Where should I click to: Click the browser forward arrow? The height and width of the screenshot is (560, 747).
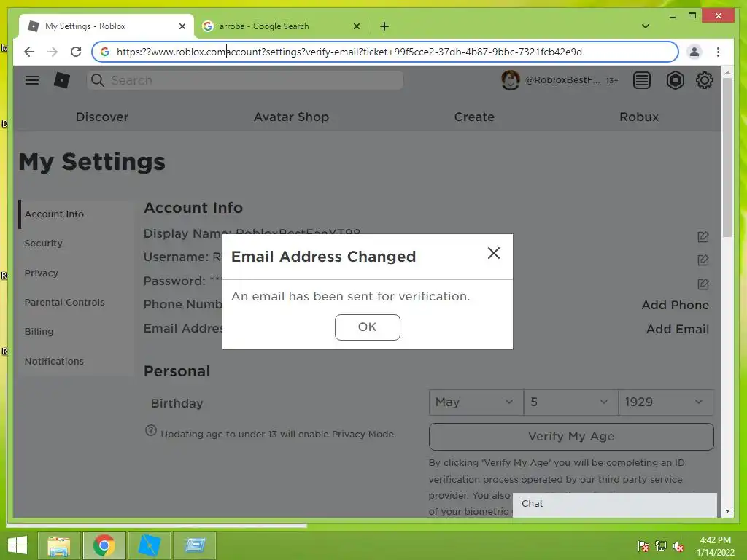point(53,52)
